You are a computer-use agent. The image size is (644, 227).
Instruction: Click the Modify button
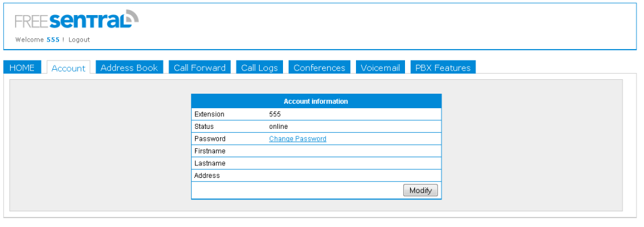pos(420,191)
